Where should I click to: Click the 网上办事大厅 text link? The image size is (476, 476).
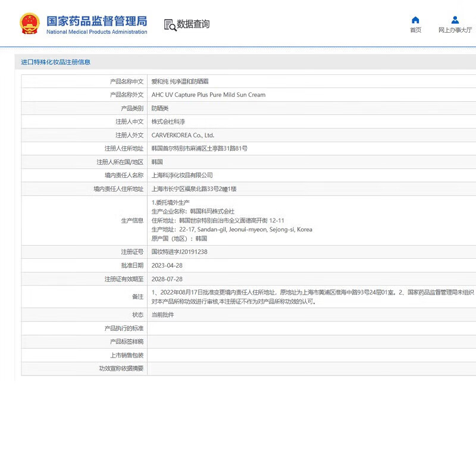(x=455, y=30)
